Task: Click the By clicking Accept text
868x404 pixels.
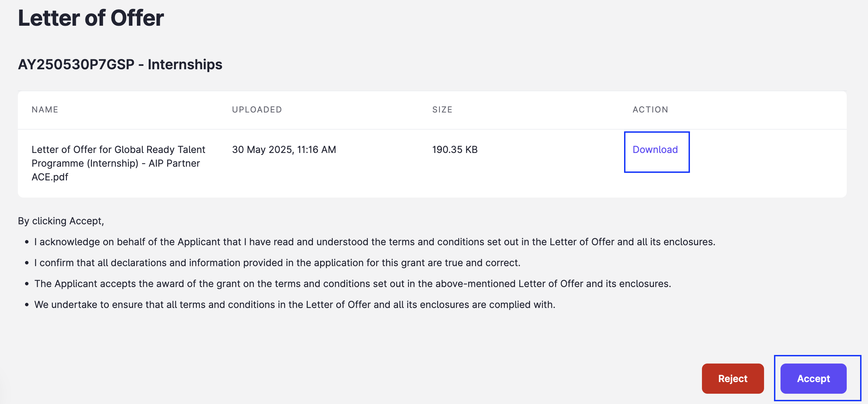Action: (61, 221)
